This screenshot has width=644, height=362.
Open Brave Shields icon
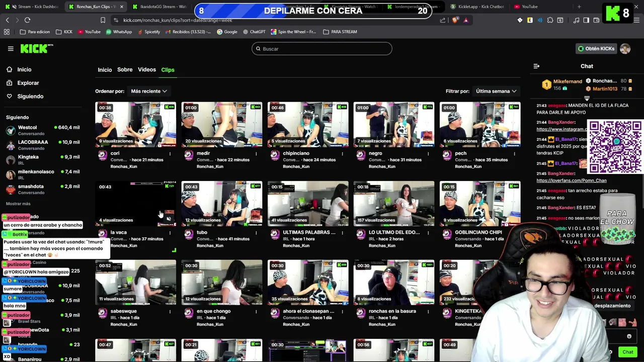tap(455, 20)
